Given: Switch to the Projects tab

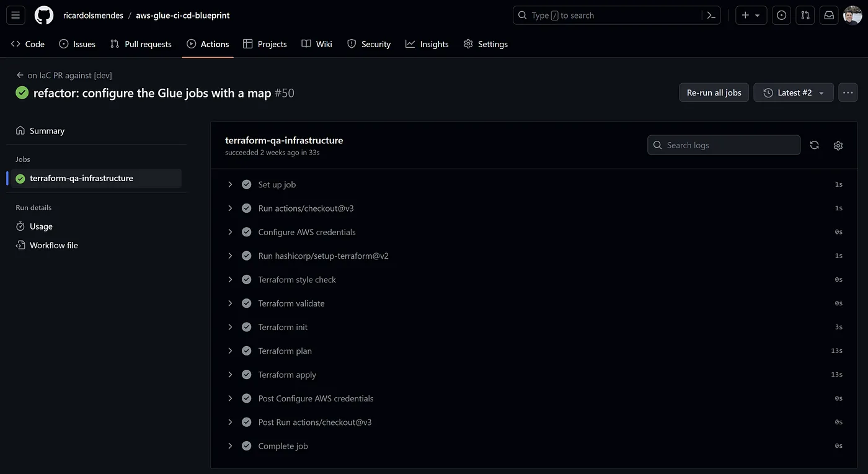Looking at the screenshot, I should click(x=265, y=44).
